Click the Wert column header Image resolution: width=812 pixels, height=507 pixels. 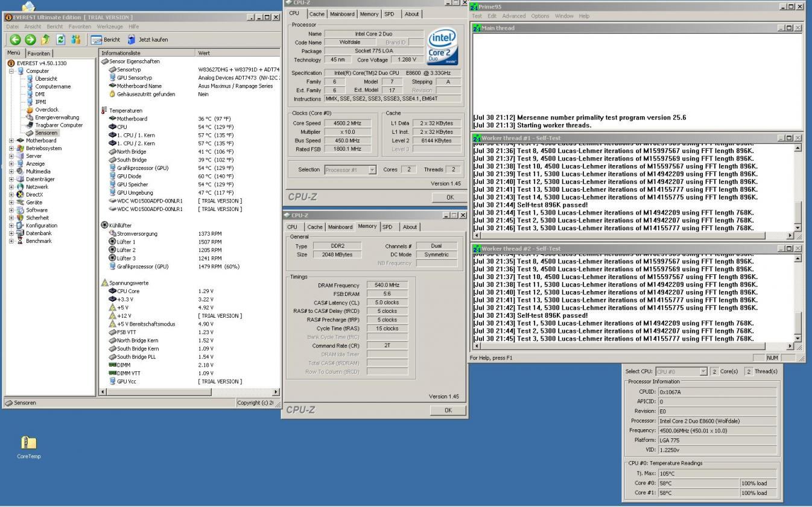(238, 53)
